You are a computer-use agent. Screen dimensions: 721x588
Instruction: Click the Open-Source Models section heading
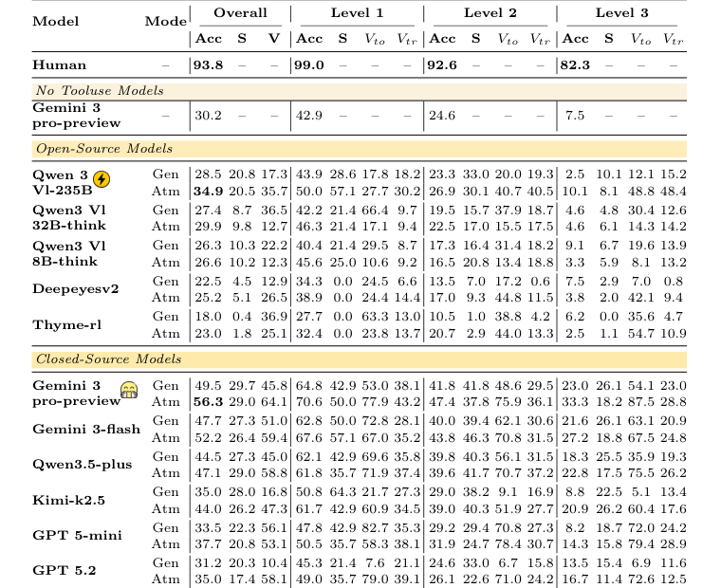tap(104, 149)
